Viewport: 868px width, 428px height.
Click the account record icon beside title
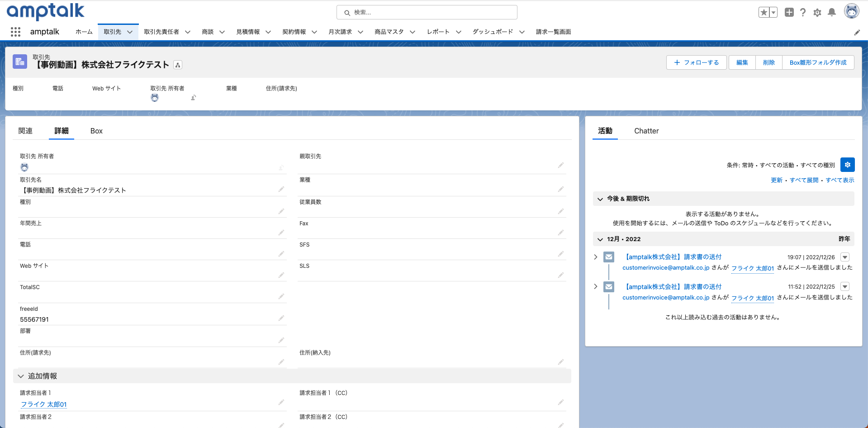click(20, 62)
